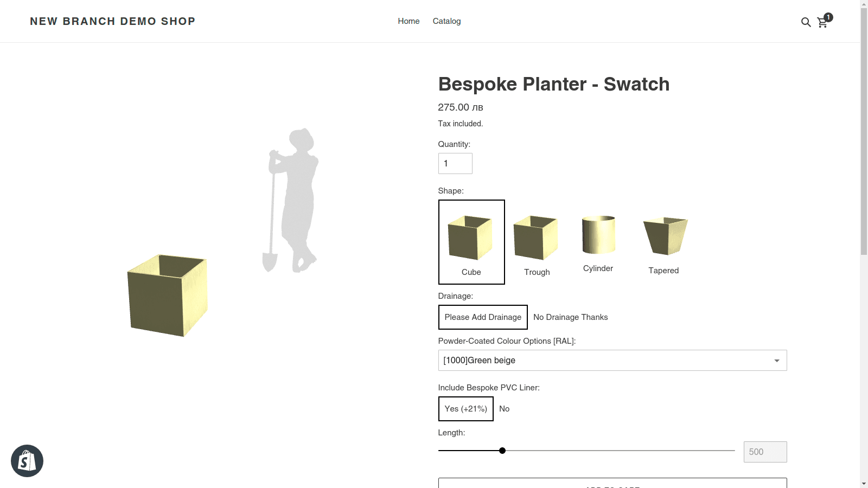
Task: Click the colour dropdown arrow
Action: click(777, 360)
